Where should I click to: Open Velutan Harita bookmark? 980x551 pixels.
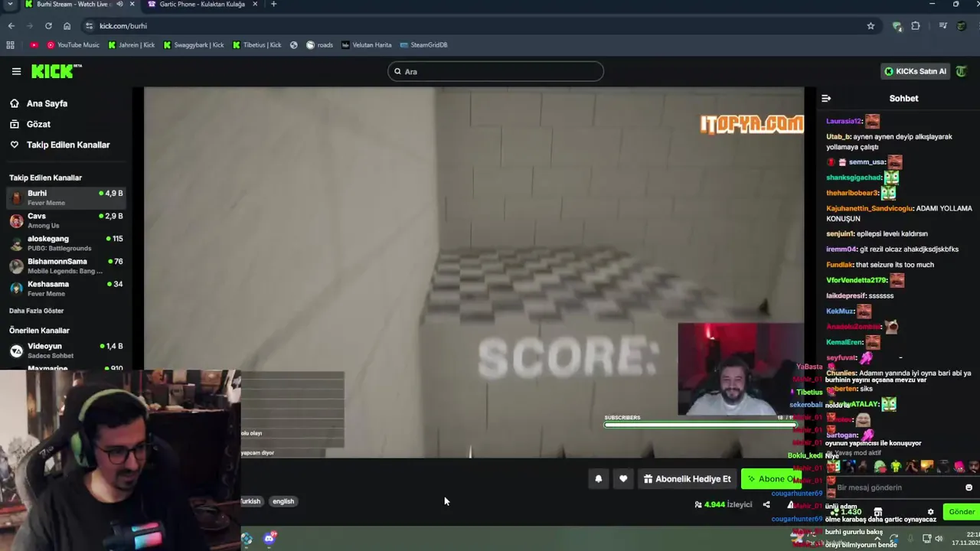coord(366,45)
